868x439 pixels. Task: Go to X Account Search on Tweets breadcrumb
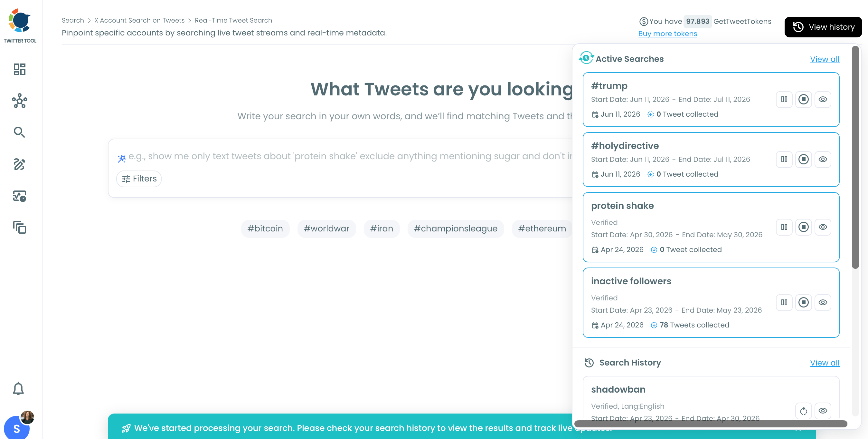(139, 20)
